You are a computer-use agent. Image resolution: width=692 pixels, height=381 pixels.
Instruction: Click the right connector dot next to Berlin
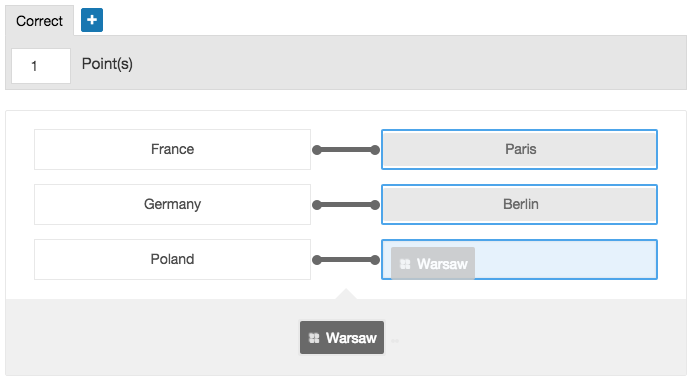[375, 205]
